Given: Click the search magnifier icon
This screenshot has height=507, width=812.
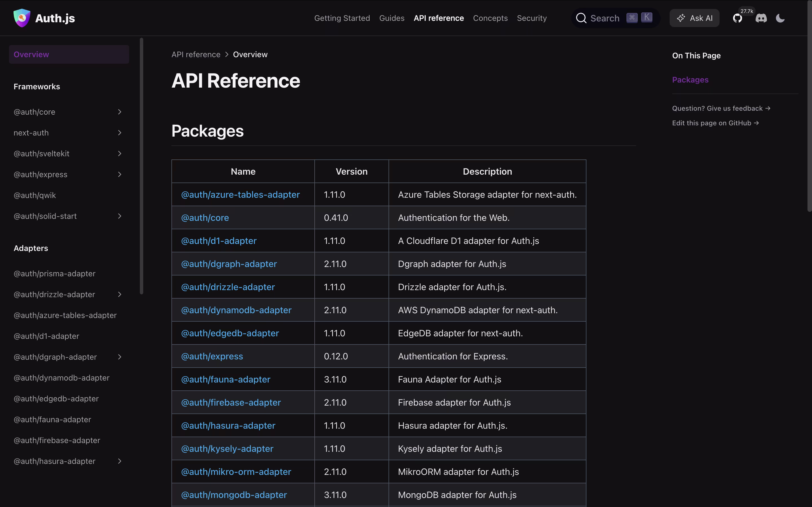Looking at the screenshot, I should [x=581, y=18].
